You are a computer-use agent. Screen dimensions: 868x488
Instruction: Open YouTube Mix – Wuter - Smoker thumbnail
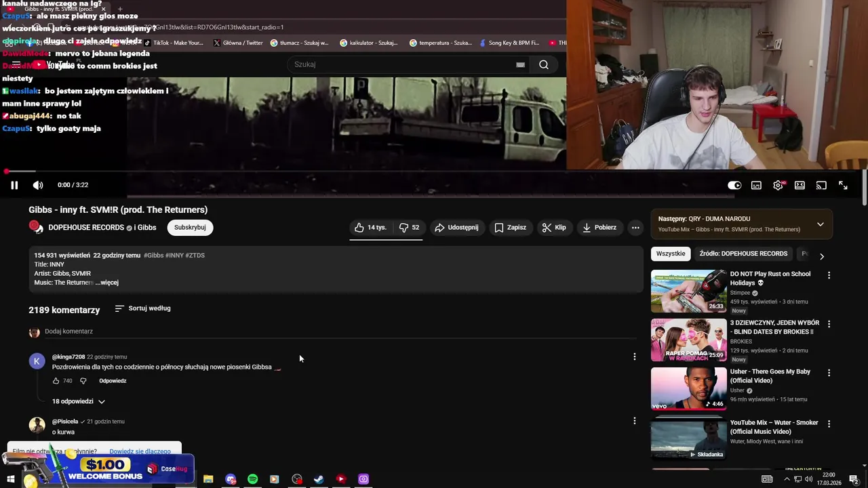688,439
